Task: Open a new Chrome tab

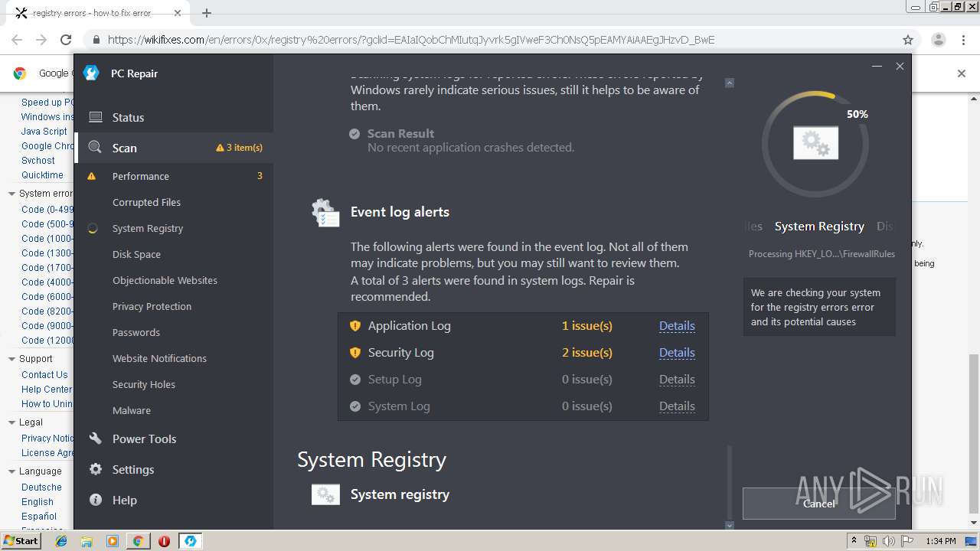Action: click(207, 13)
